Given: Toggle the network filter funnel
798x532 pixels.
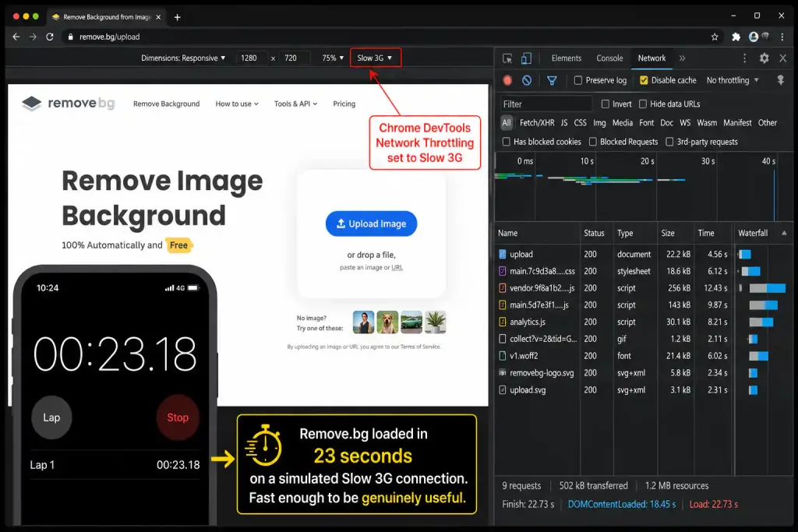Looking at the screenshot, I should point(552,80).
